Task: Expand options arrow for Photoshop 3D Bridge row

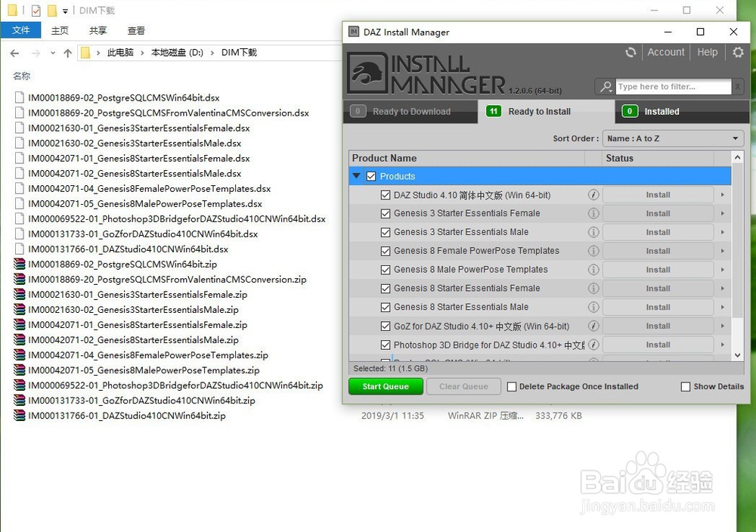Action: (x=723, y=345)
